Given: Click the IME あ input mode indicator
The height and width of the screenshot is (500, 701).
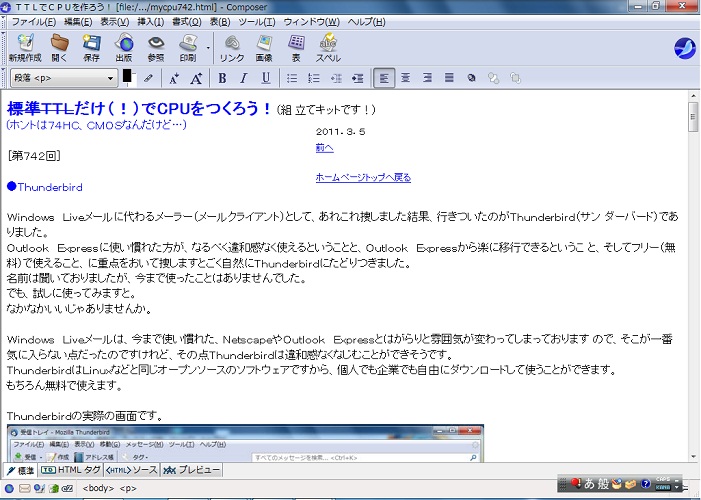Looking at the screenshot, I should [589, 484].
